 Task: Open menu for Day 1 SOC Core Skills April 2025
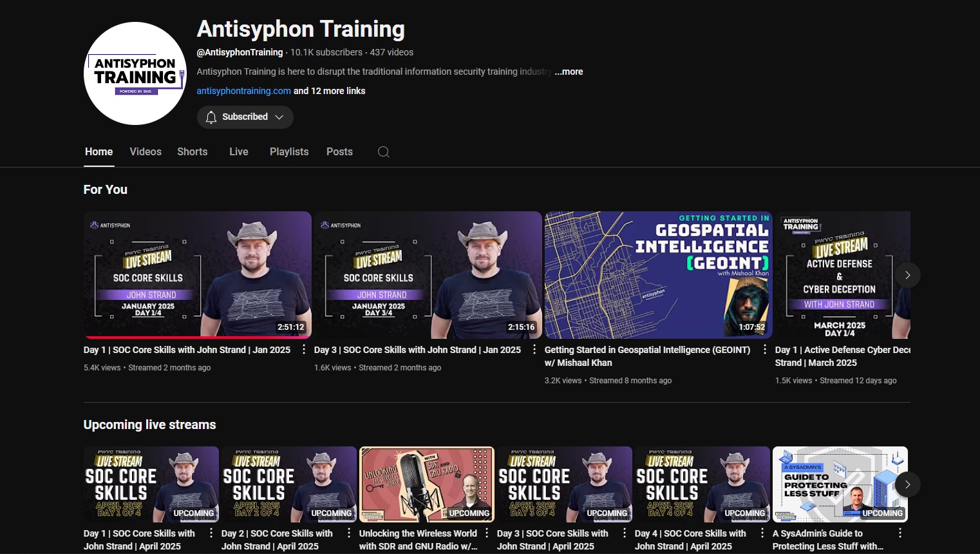tap(211, 533)
